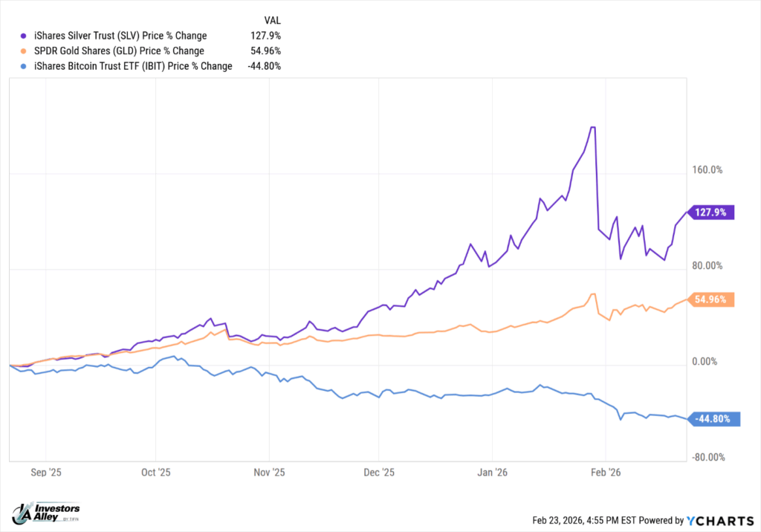Click the Sep '25 x-axis label
Screen dimensions: 761x532
click(x=45, y=472)
